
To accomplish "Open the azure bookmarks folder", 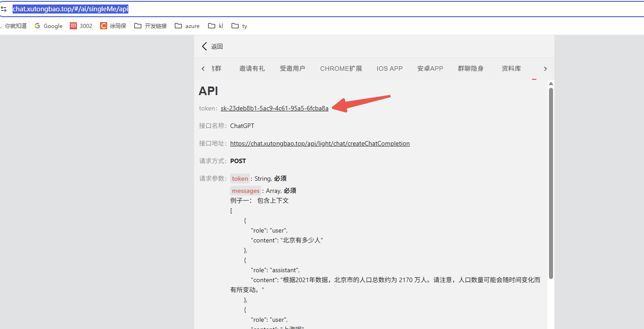I will point(187,26).
